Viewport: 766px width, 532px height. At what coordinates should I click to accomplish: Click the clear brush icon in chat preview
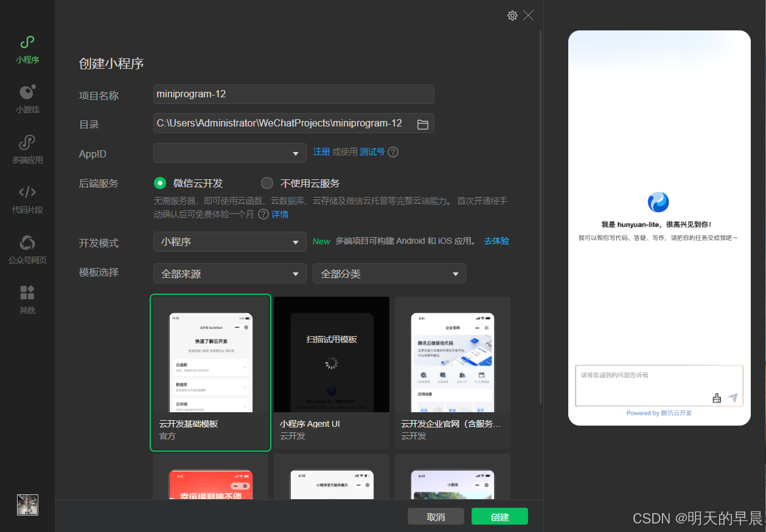pyautogui.click(x=717, y=398)
